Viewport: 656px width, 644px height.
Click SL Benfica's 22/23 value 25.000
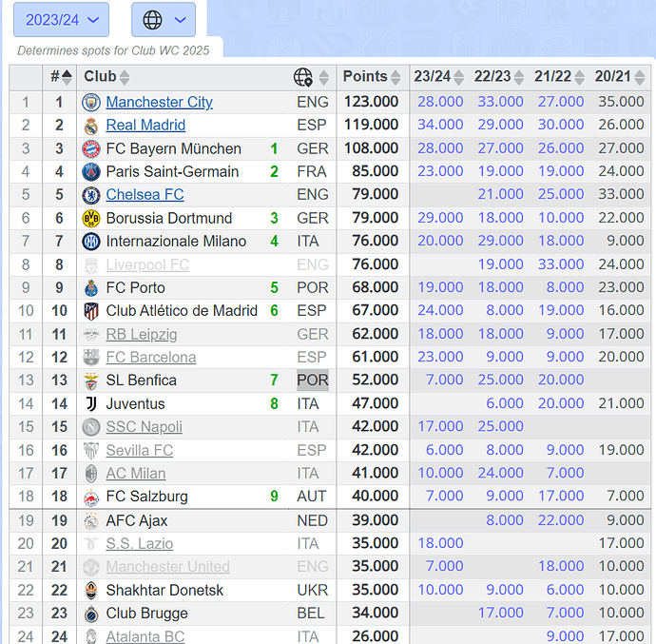pos(500,380)
